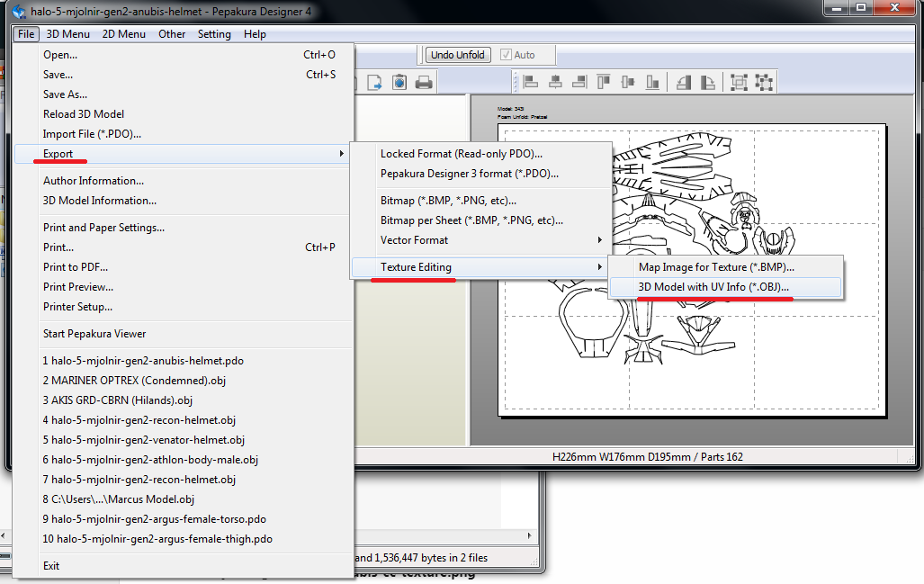
Task: Open recent file halo-5-mjolnir-gen2-athlon-body-male.obj
Action: point(184,460)
